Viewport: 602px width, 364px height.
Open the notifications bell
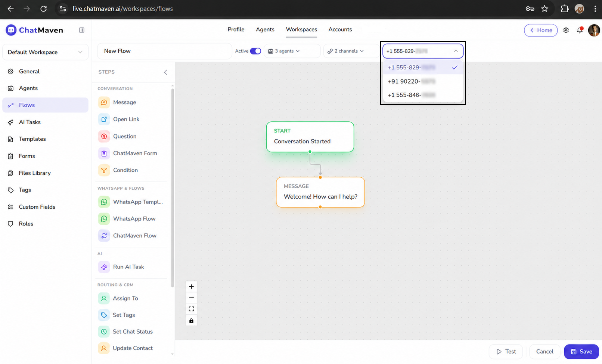pos(580,30)
